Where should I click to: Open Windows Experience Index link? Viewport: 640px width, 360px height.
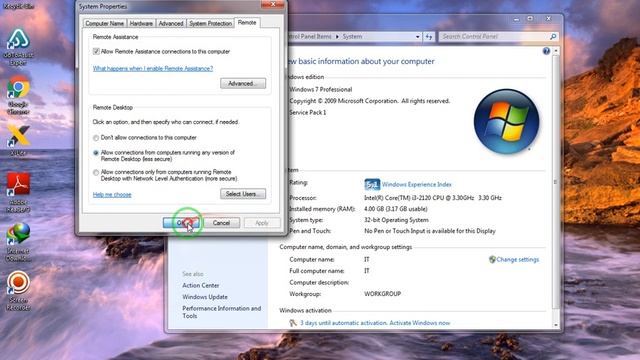coord(416,184)
